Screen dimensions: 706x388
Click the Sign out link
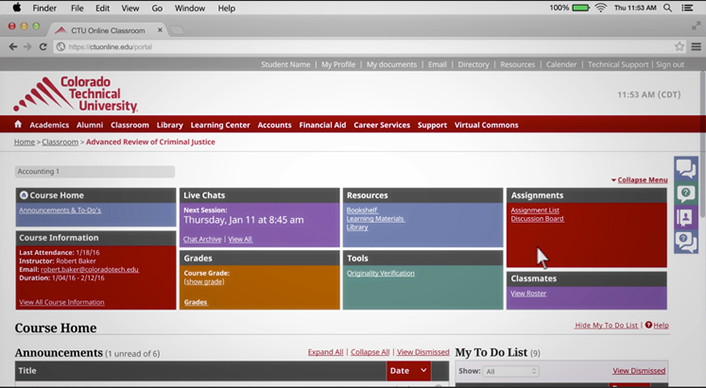(670, 64)
